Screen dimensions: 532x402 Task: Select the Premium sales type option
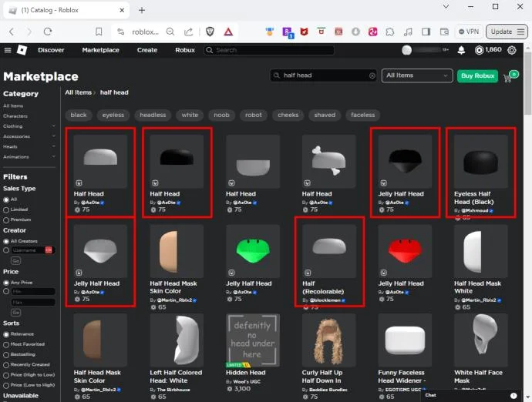(6, 220)
